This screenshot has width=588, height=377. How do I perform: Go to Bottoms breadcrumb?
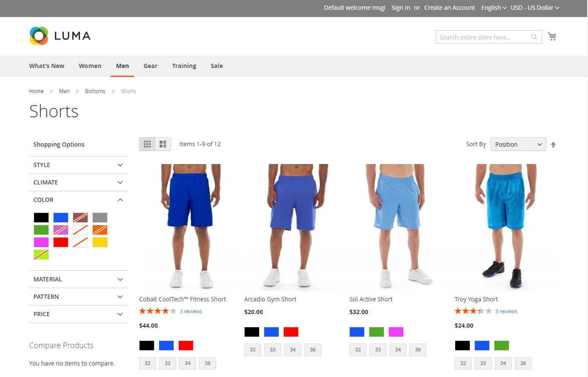[95, 91]
